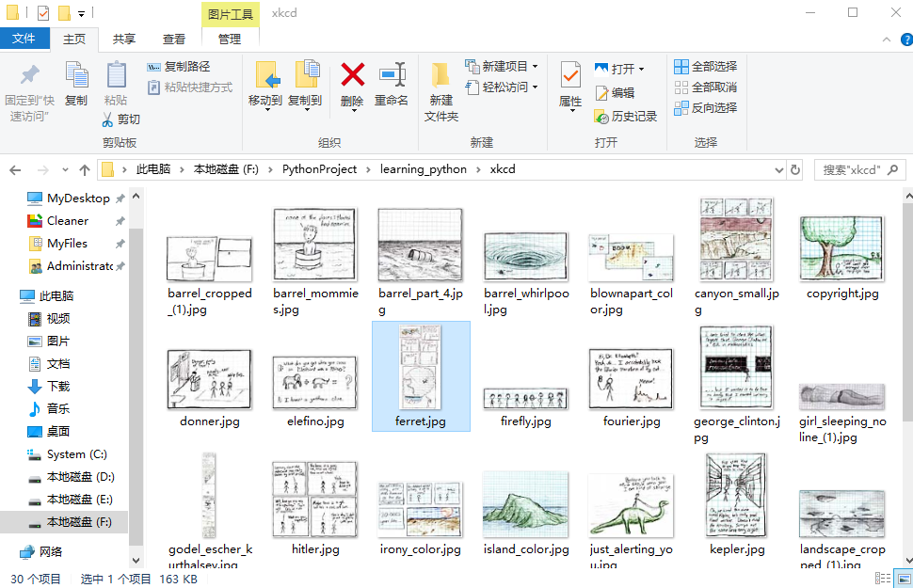
Task: Open System (C:) drive in navigation pane
Action: click(77, 454)
